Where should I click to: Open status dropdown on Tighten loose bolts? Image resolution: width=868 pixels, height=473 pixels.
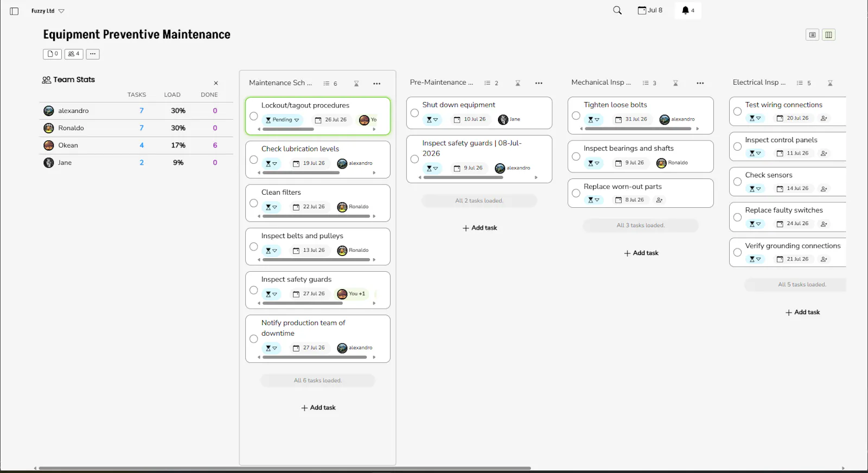(594, 119)
